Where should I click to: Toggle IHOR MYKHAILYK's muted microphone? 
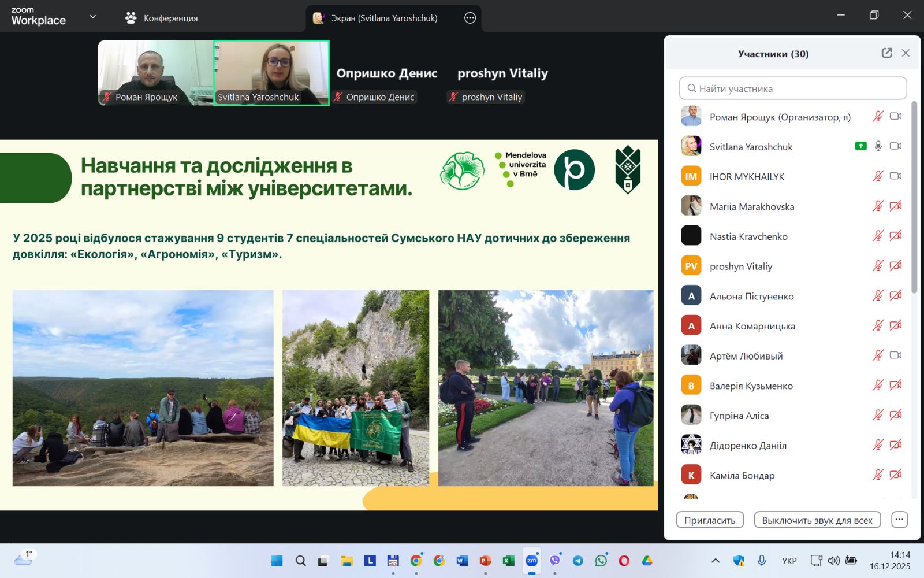878,176
